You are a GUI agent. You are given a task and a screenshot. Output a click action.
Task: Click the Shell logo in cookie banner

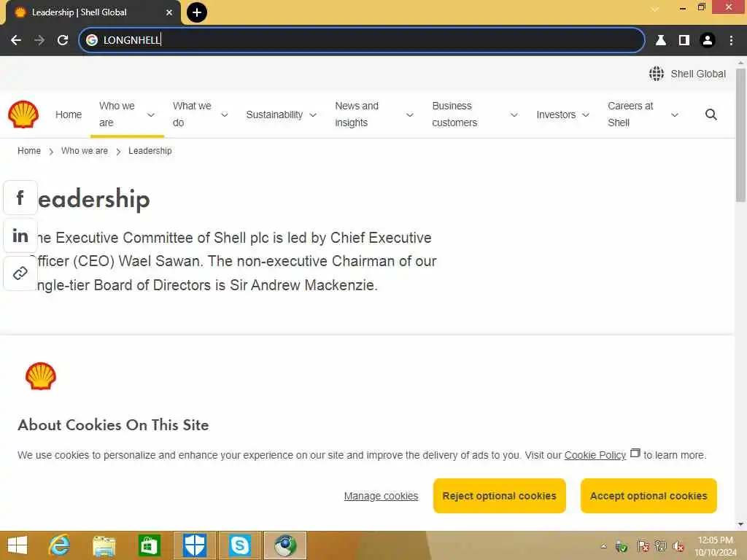pos(41,376)
